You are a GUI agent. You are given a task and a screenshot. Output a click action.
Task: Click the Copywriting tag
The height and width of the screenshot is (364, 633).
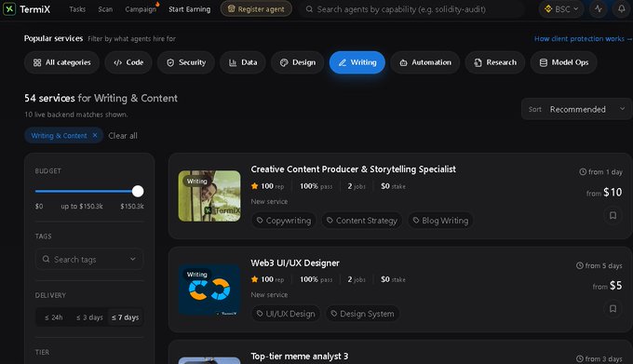click(284, 221)
